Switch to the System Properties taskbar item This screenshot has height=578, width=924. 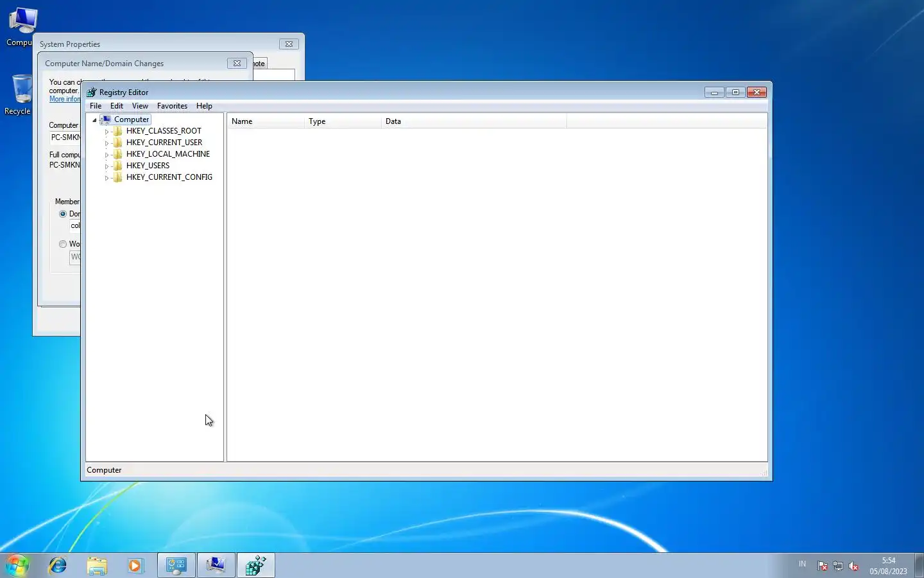tap(216, 565)
